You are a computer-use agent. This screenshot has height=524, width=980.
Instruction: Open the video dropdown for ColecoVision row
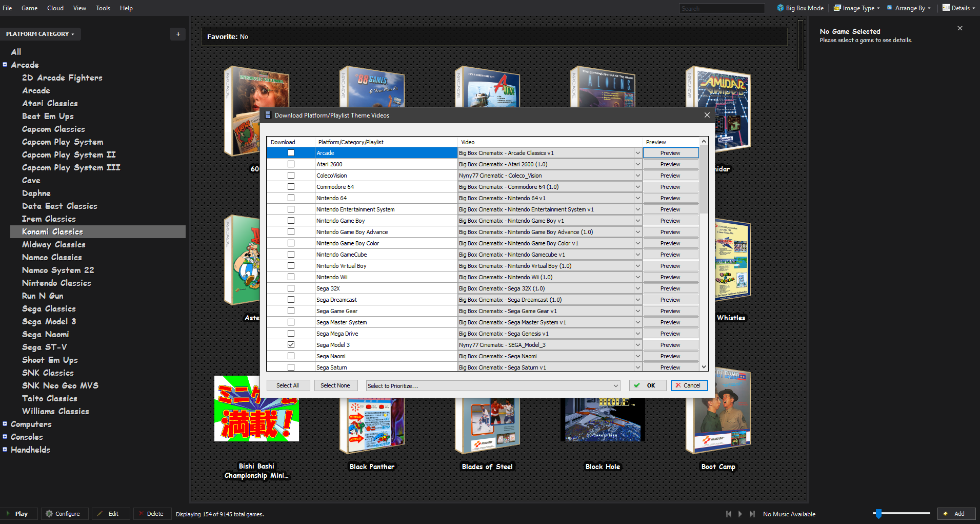point(637,176)
